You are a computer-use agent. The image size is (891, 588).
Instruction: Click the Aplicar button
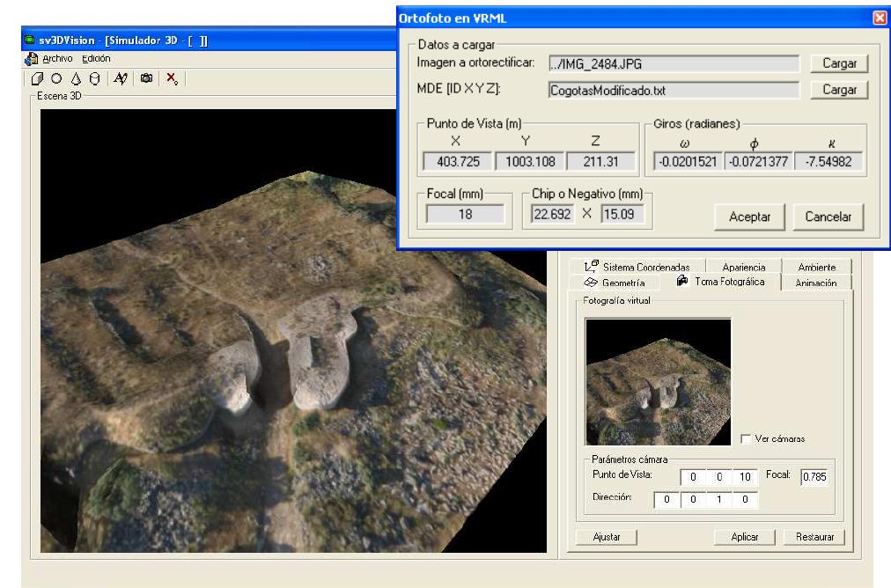pos(744,537)
